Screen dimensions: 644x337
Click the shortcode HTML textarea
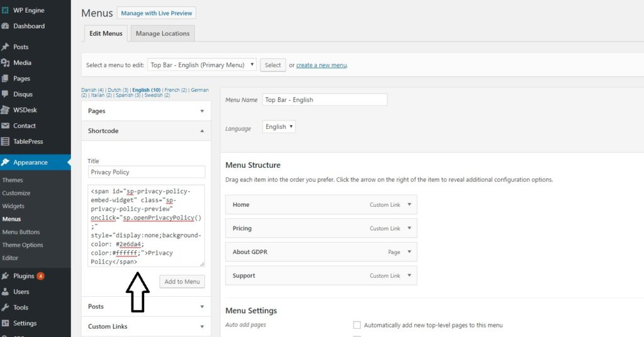[146, 226]
